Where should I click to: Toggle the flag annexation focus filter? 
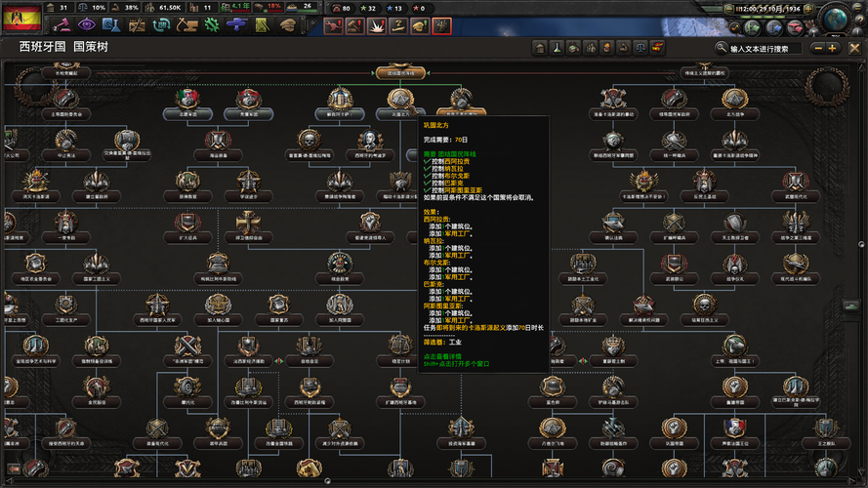coord(657,48)
